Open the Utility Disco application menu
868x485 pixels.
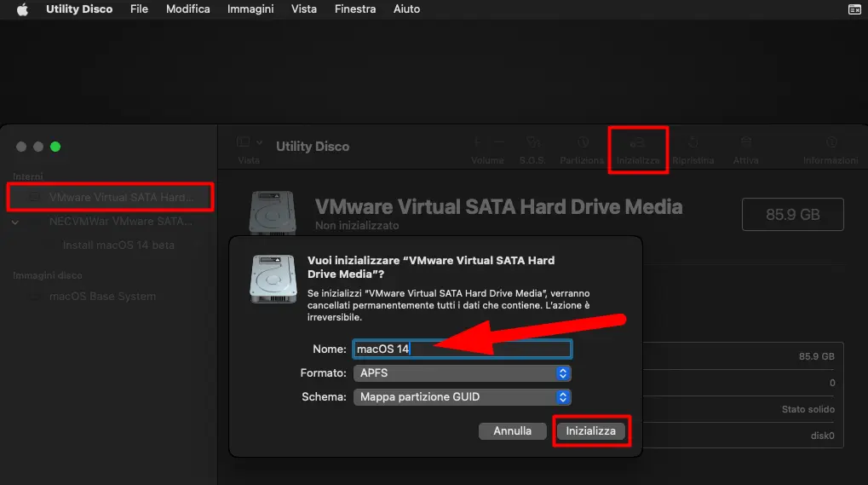pyautogui.click(x=79, y=9)
